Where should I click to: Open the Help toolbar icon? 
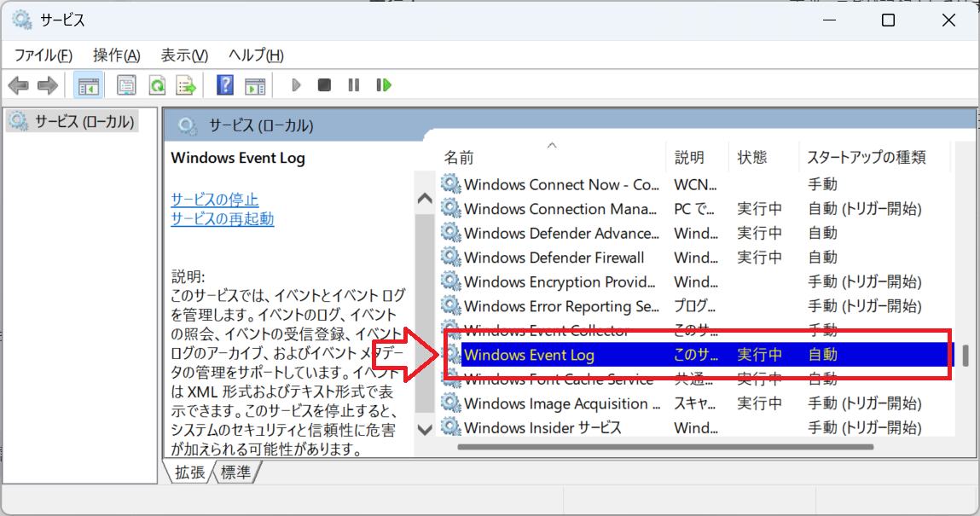225,85
